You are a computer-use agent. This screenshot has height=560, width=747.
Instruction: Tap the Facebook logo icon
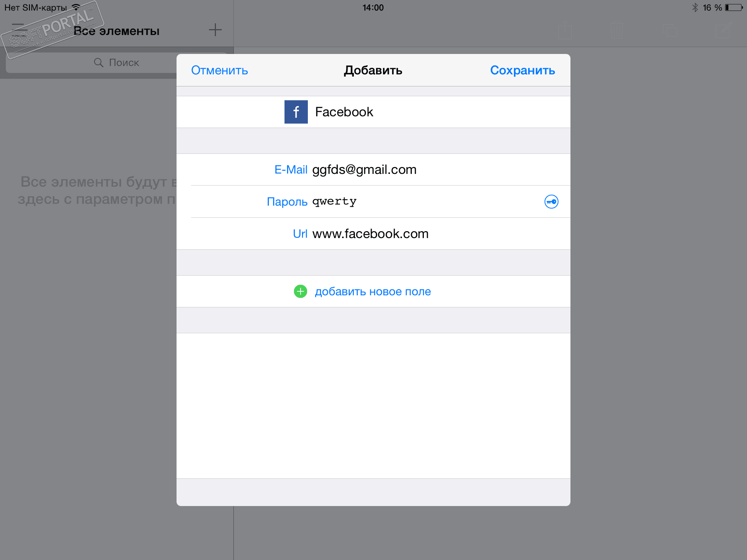(x=296, y=112)
